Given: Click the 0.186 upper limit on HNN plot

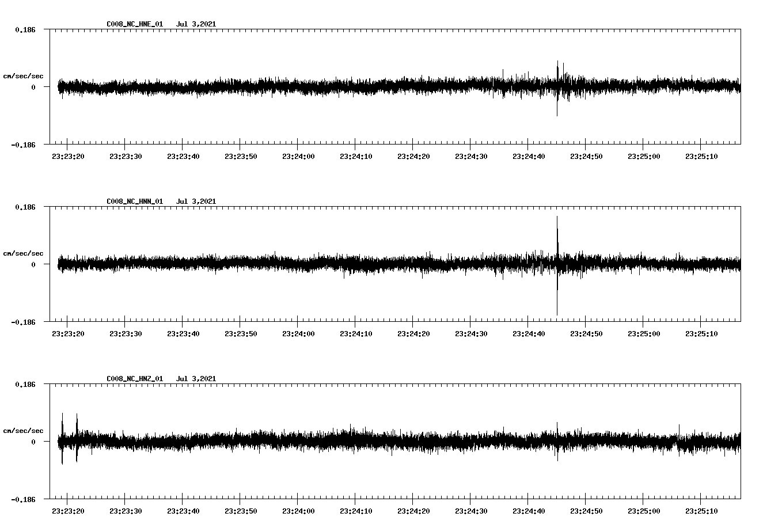Looking at the screenshot, I should tap(25, 206).
